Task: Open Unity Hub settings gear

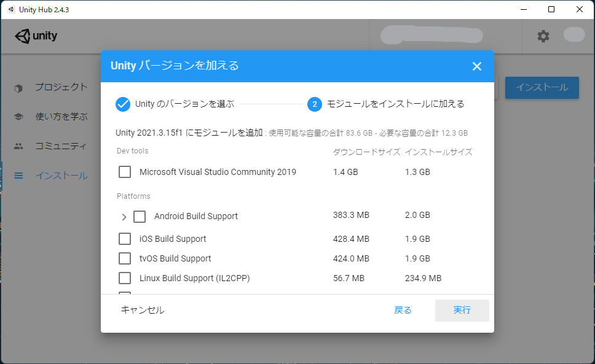Action: point(543,36)
